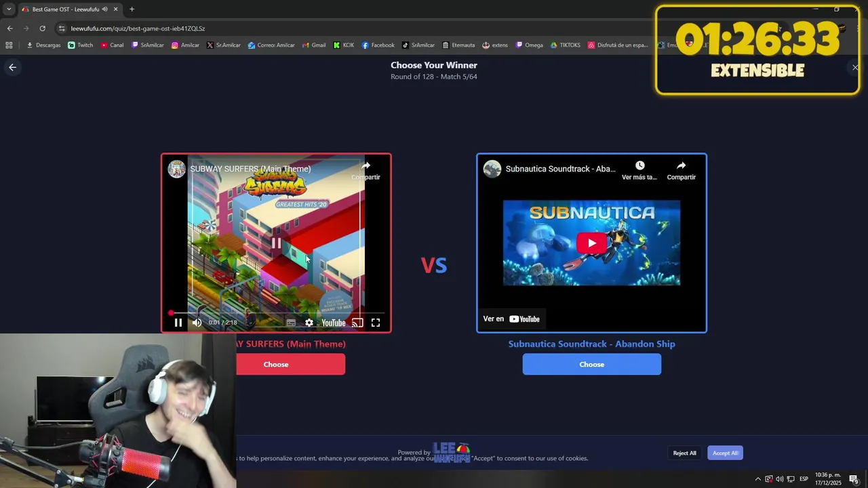Switch the ESP input language

pos(804,479)
